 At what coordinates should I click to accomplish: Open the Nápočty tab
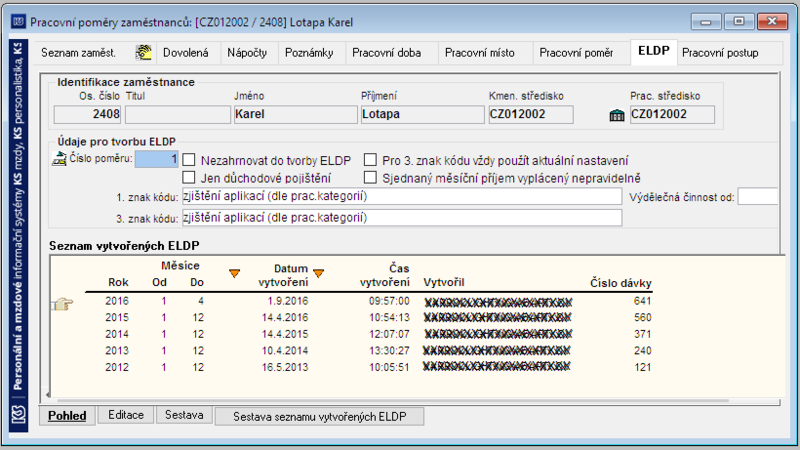tap(247, 53)
